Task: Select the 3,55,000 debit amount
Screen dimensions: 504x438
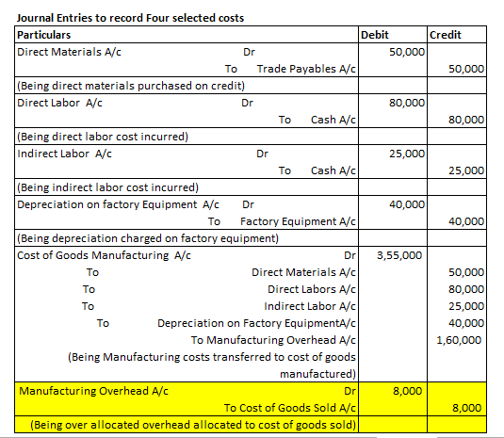Action: (399, 255)
